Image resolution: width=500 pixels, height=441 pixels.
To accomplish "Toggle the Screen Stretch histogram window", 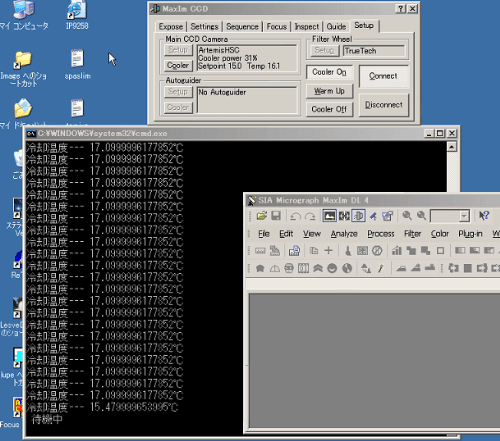I will (x=329, y=216).
